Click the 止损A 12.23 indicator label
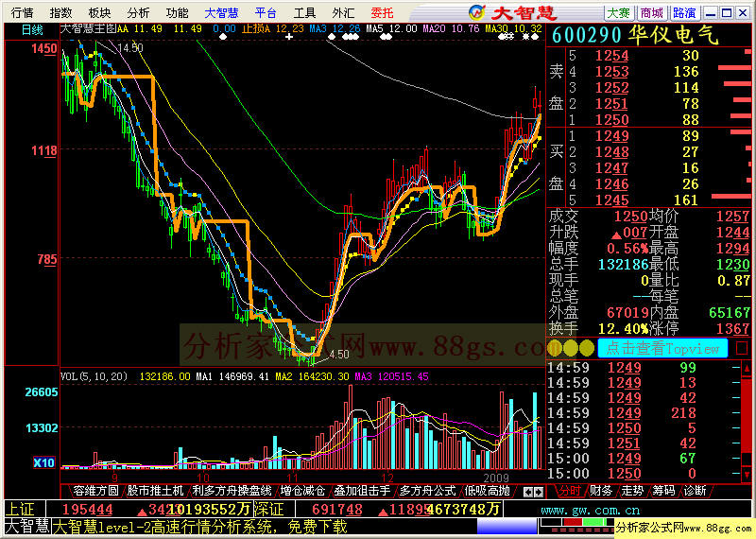Screen dimensions: 756x539 point(273,29)
